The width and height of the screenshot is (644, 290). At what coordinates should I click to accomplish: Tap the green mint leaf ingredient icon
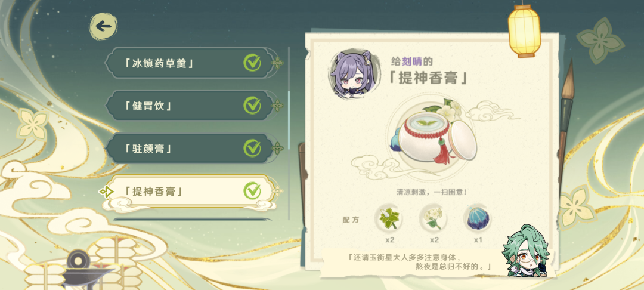coord(389,218)
